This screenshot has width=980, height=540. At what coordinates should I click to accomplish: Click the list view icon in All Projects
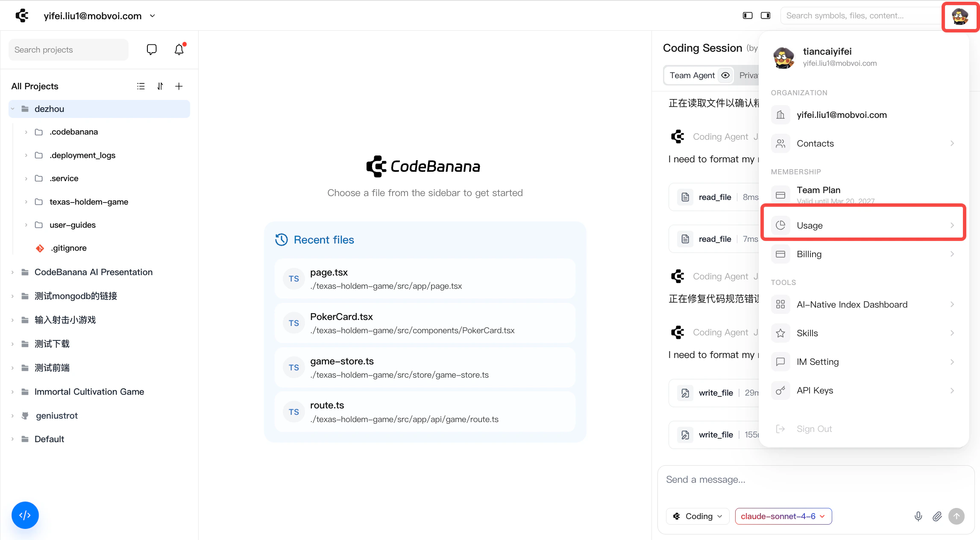141,86
